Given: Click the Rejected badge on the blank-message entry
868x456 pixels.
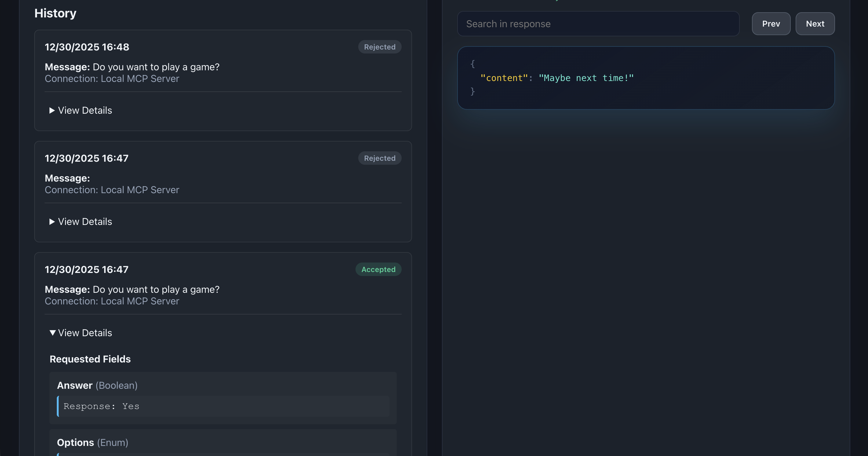Looking at the screenshot, I should click(x=379, y=158).
